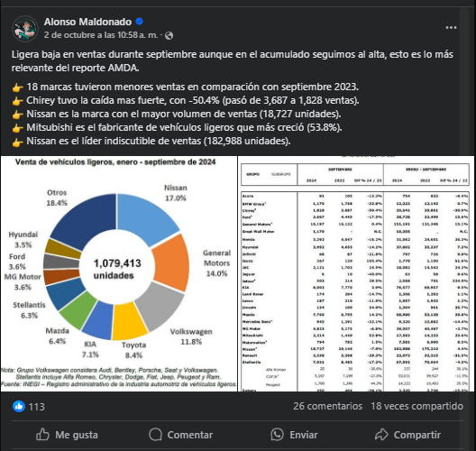Open the donut chart image
This screenshot has height=451, width=476.
point(119,273)
